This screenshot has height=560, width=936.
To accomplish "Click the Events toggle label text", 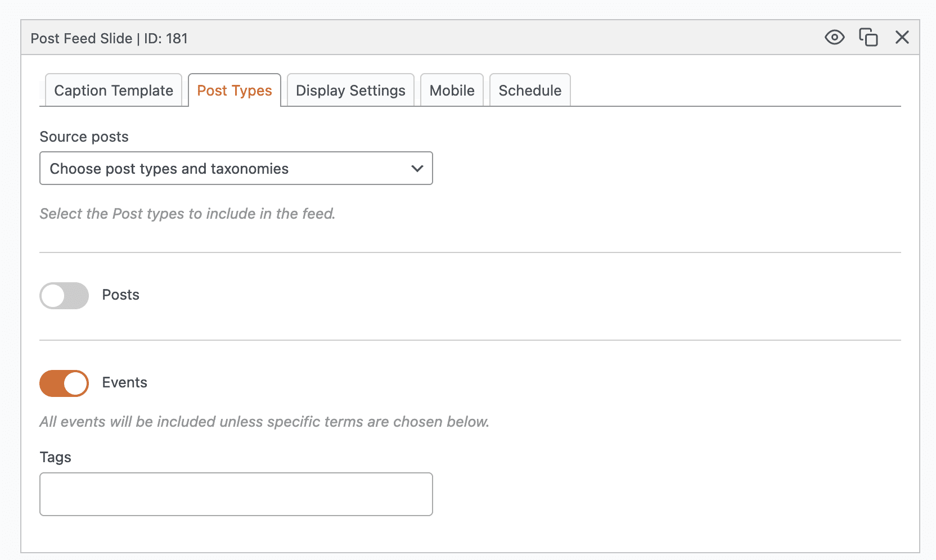I will coord(124,383).
